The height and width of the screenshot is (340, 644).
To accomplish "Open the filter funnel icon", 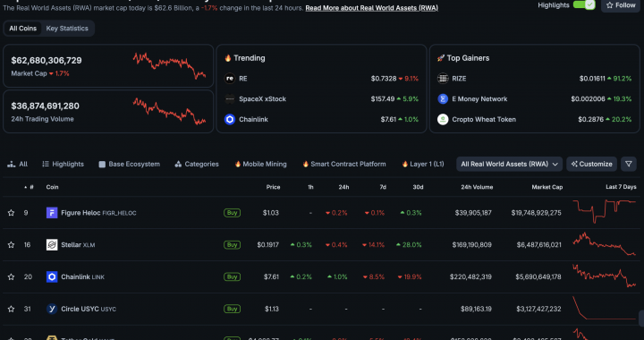I will pyautogui.click(x=629, y=164).
